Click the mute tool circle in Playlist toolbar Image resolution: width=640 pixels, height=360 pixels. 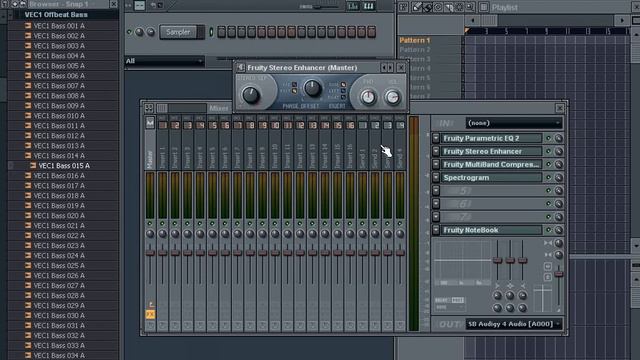click(438, 7)
